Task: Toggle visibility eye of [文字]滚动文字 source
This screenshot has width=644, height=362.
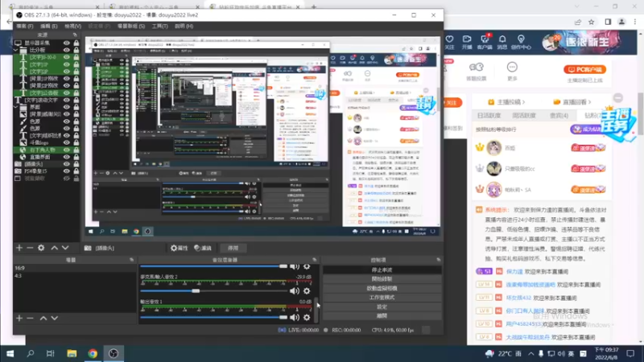Action: click(66, 100)
